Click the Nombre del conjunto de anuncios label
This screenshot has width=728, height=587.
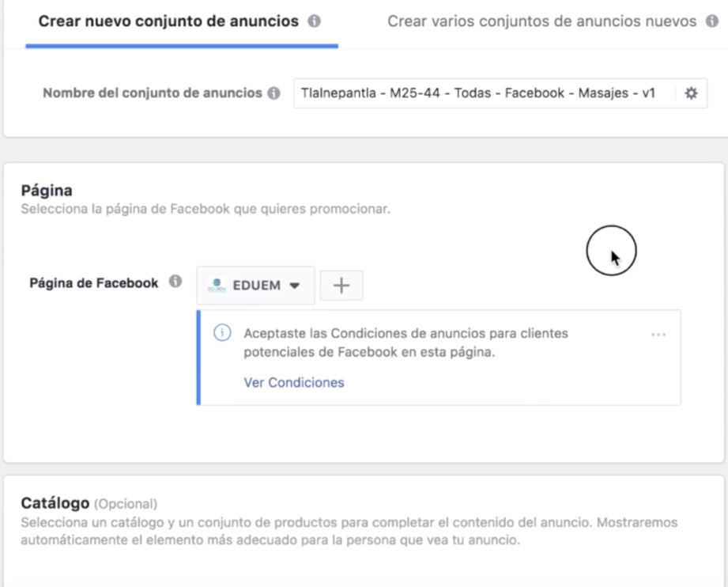click(152, 93)
